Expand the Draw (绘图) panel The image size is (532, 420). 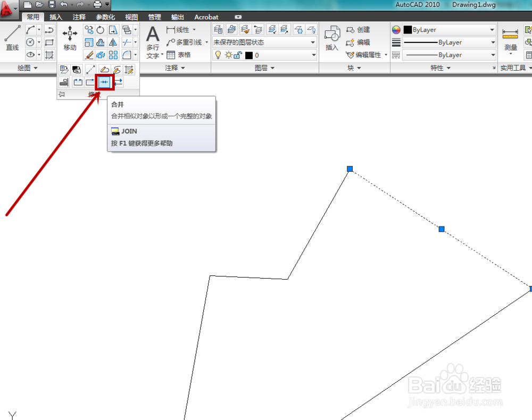27,68
